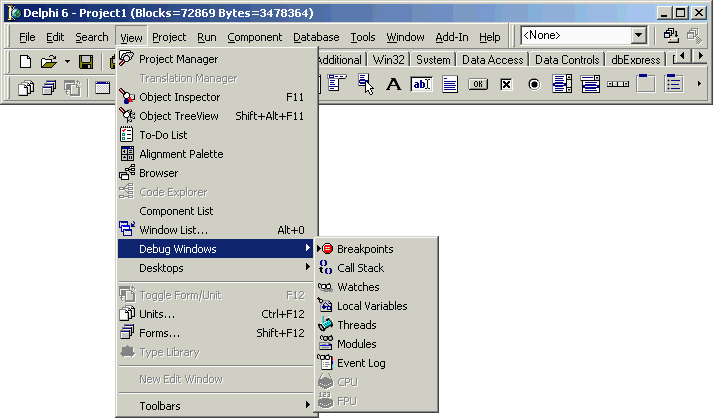Select the GroupBox component icon

coord(646,84)
